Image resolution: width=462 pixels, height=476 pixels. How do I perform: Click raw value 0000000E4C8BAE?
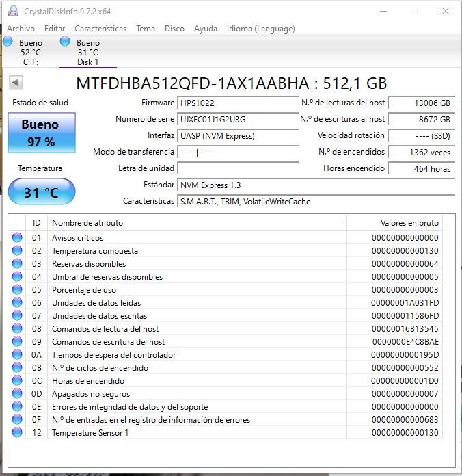405,342
